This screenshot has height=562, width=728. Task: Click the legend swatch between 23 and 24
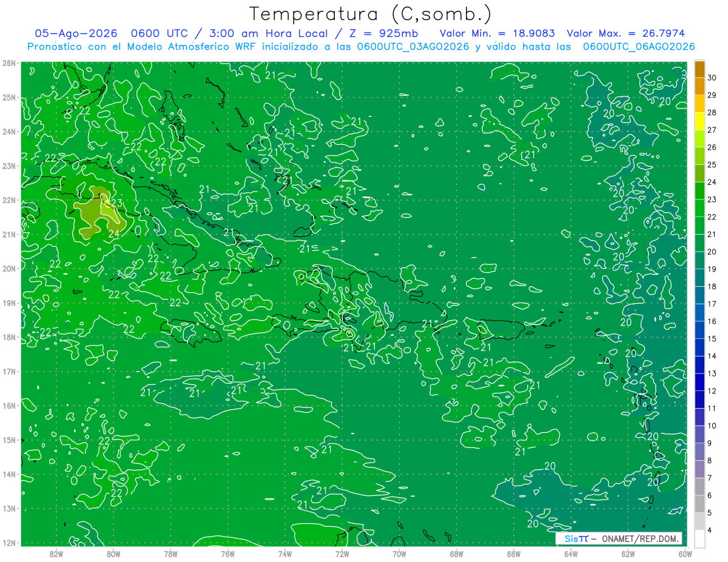699,191
